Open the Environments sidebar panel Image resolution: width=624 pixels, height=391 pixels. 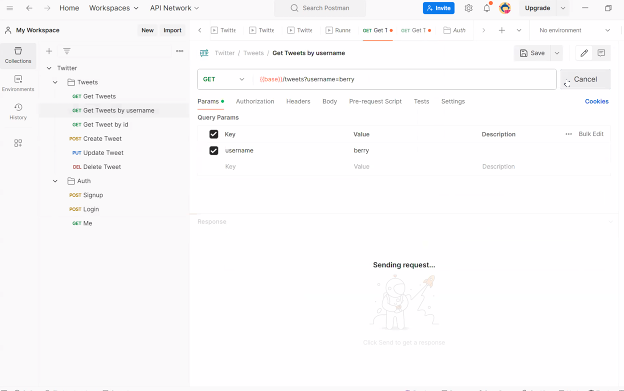pos(18,84)
